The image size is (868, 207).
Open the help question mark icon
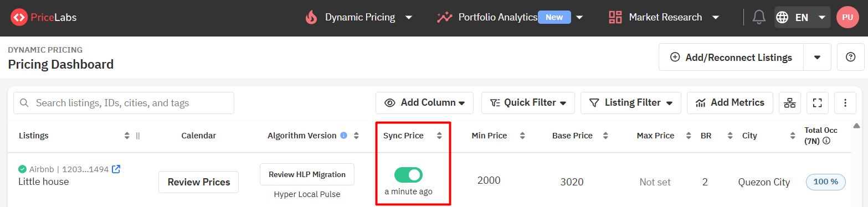pyautogui.click(x=851, y=57)
